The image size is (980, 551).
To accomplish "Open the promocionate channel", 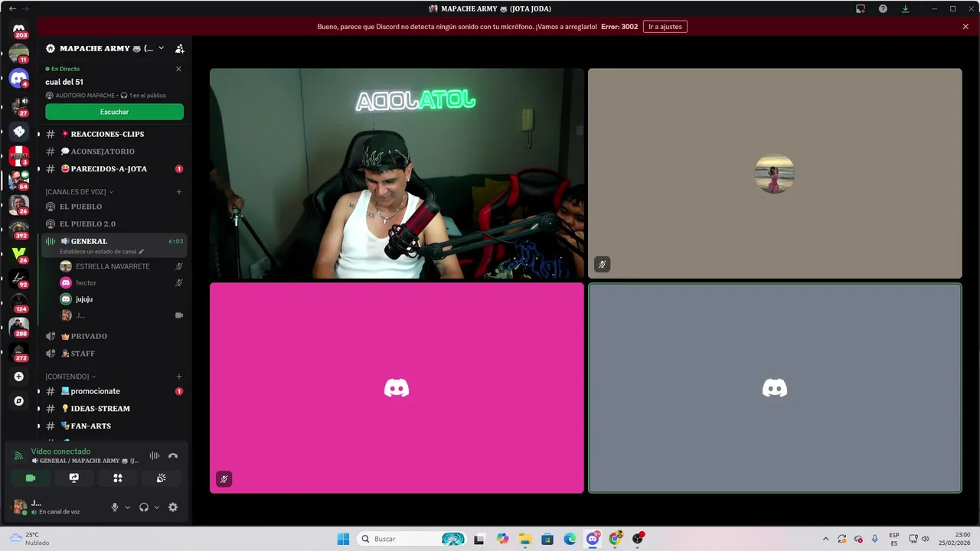I will pos(114,391).
